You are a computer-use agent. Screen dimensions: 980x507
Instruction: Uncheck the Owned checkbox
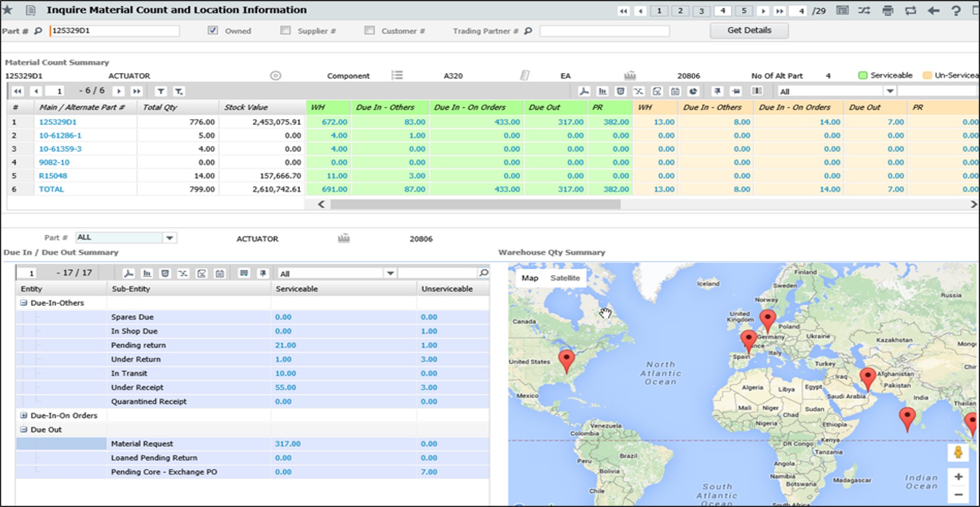[x=212, y=30]
